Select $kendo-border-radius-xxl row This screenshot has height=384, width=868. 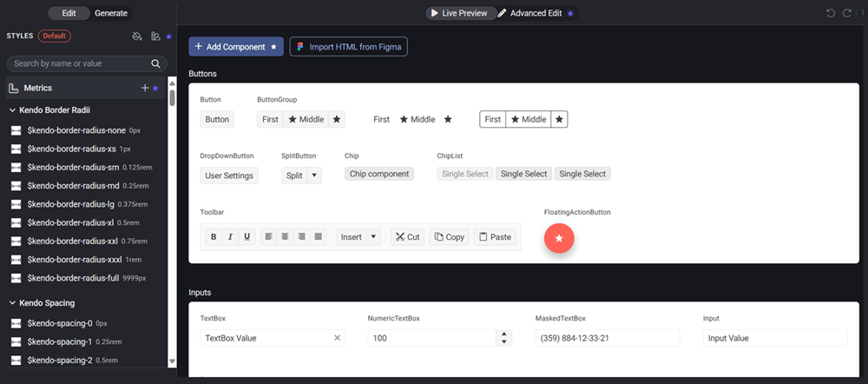tap(88, 241)
